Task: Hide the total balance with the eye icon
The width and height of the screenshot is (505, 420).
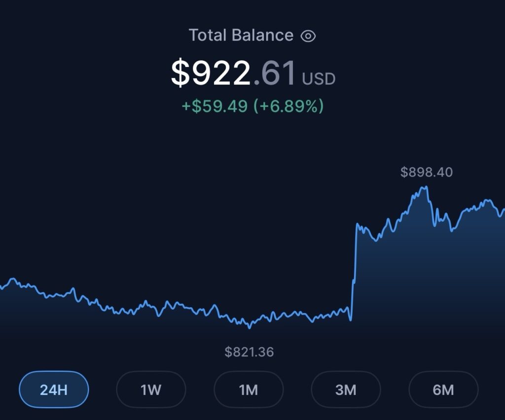Action: pos(308,35)
